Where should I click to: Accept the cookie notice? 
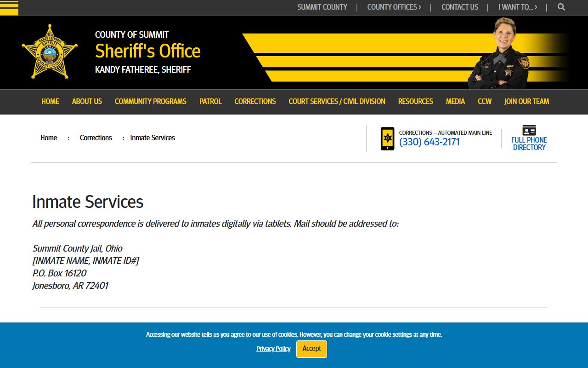tap(311, 349)
